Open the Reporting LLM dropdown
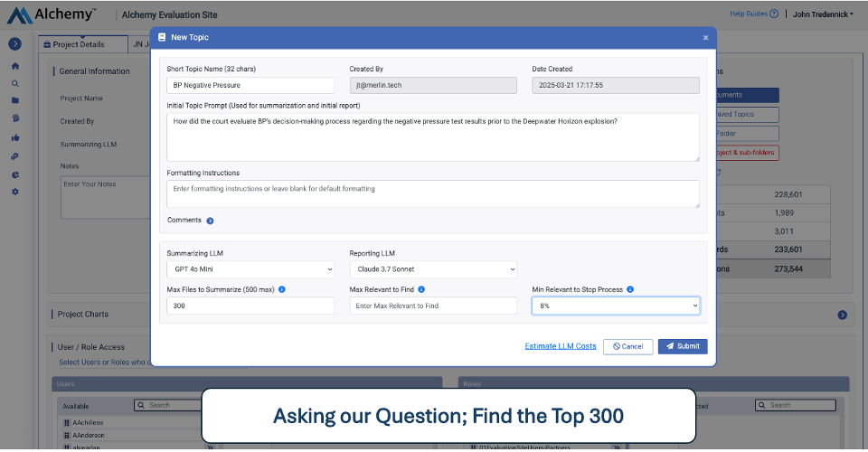 (433, 268)
